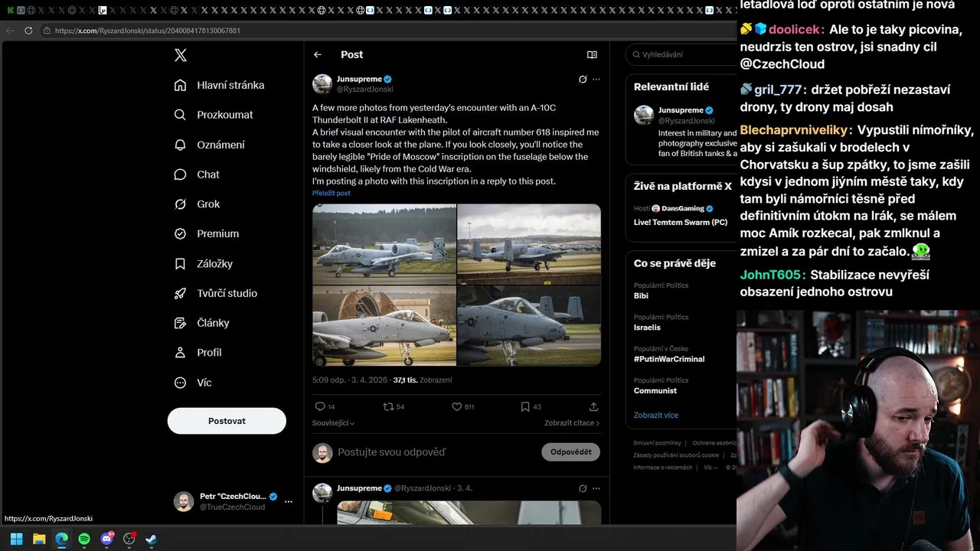This screenshot has height=551, width=980.
Task: Go to Hlavní stránka in sidebar
Action: (x=219, y=85)
